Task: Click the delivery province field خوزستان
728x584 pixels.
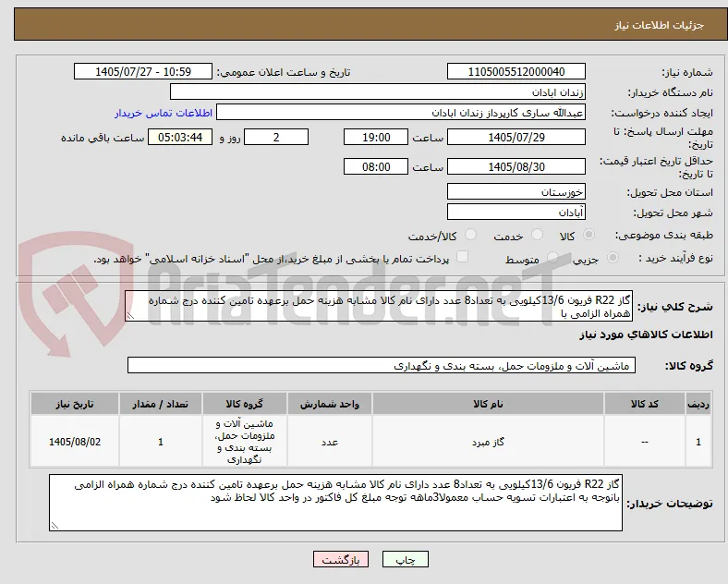Action: 516,191
